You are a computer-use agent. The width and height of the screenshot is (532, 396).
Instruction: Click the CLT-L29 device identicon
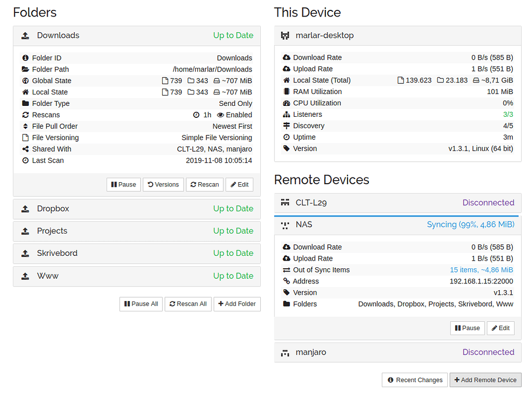pos(285,203)
